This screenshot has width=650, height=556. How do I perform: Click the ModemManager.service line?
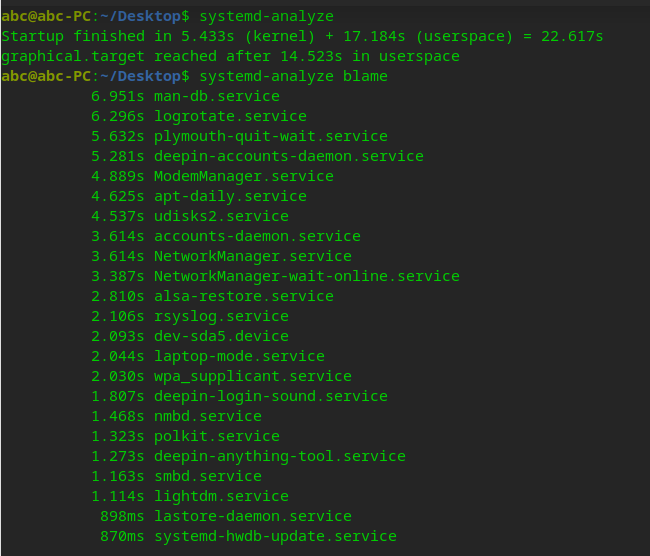coord(243,176)
